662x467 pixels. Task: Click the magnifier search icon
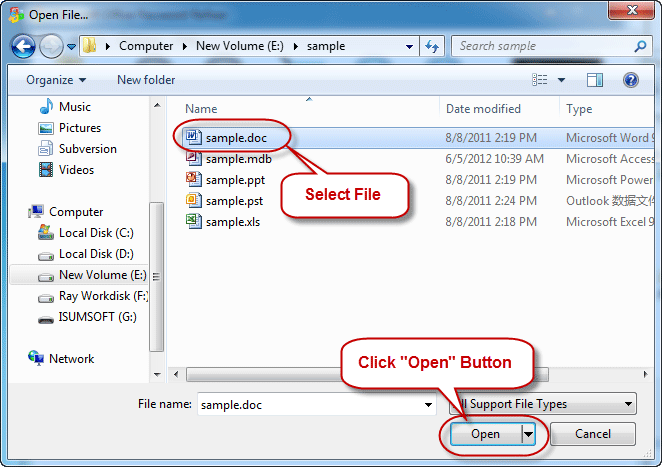coord(640,46)
